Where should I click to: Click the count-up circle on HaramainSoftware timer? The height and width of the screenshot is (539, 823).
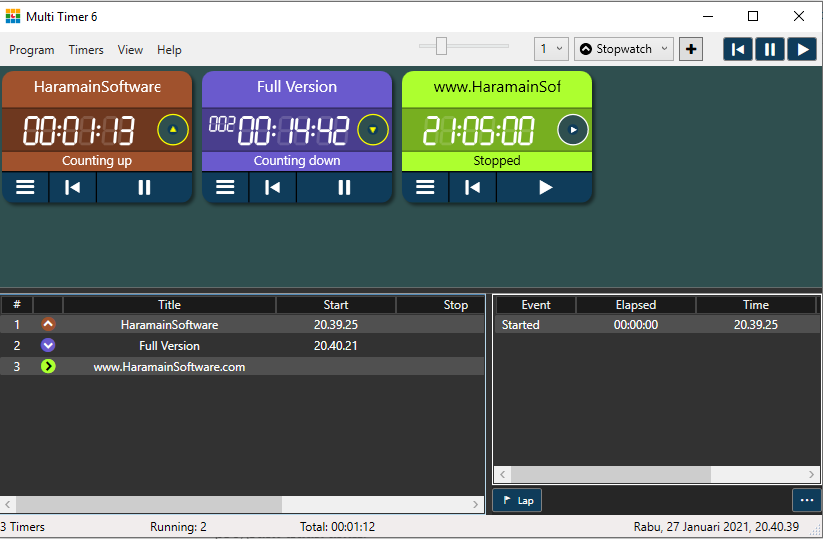[x=173, y=130]
